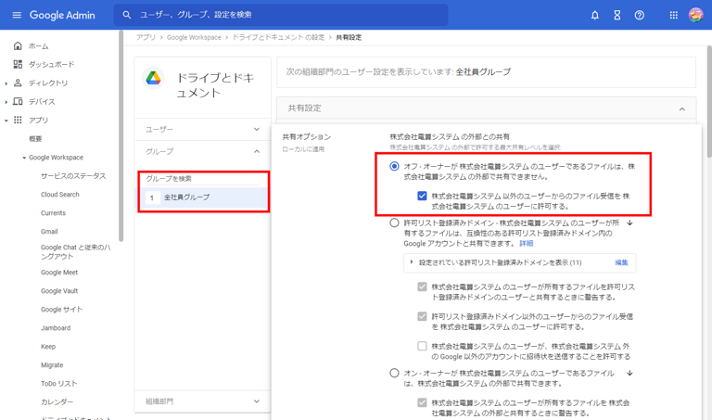Screen dimensions: 712x420
Task: Open Keep in sidebar
Action: click(48, 346)
